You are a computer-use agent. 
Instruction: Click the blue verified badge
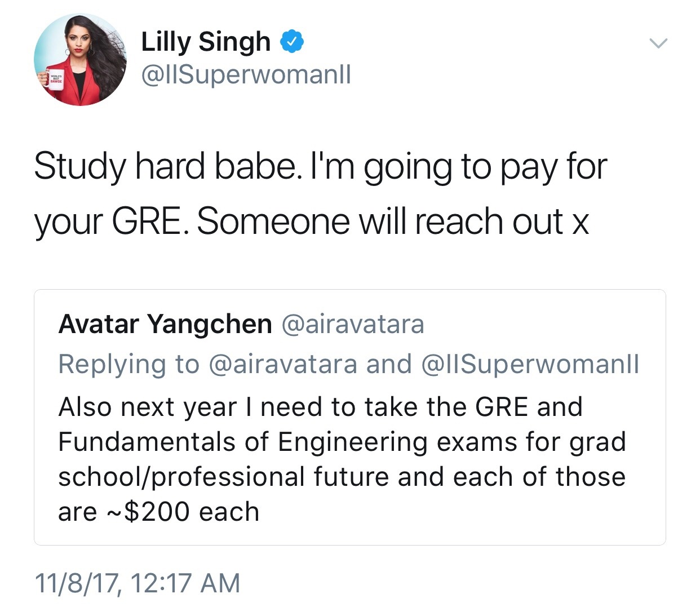click(293, 42)
